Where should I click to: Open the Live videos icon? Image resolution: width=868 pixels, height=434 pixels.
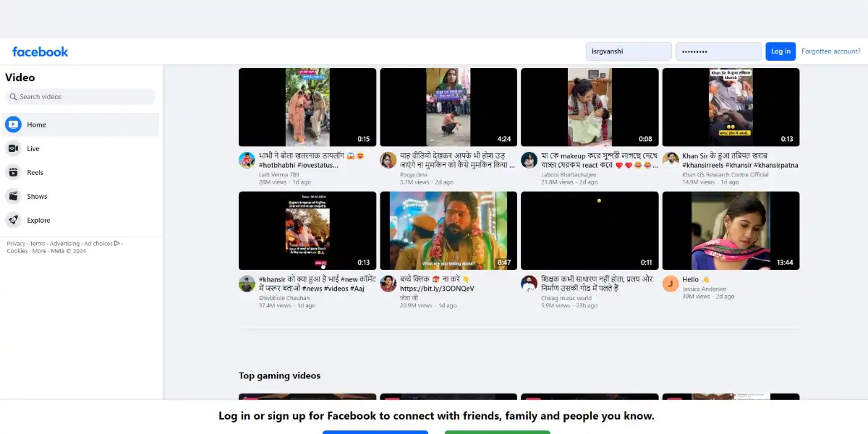pyautogui.click(x=13, y=148)
